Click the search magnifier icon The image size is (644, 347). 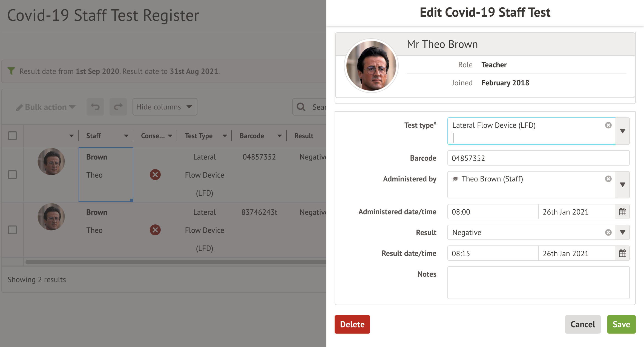point(301,107)
